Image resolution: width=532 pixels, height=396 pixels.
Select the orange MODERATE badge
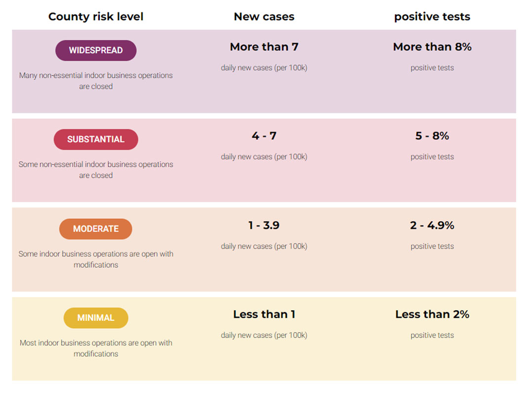96,229
